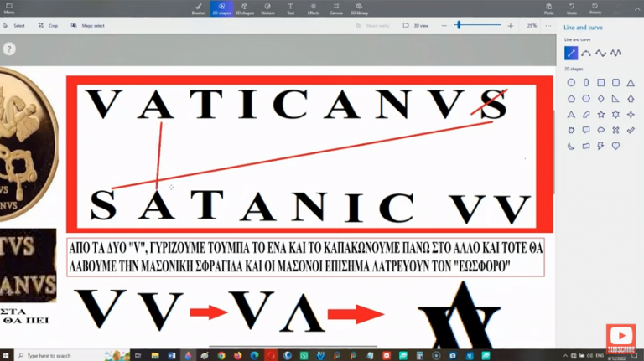Open Microsoft Edge from the taskbar
The image size is (644, 361).
(254, 355)
